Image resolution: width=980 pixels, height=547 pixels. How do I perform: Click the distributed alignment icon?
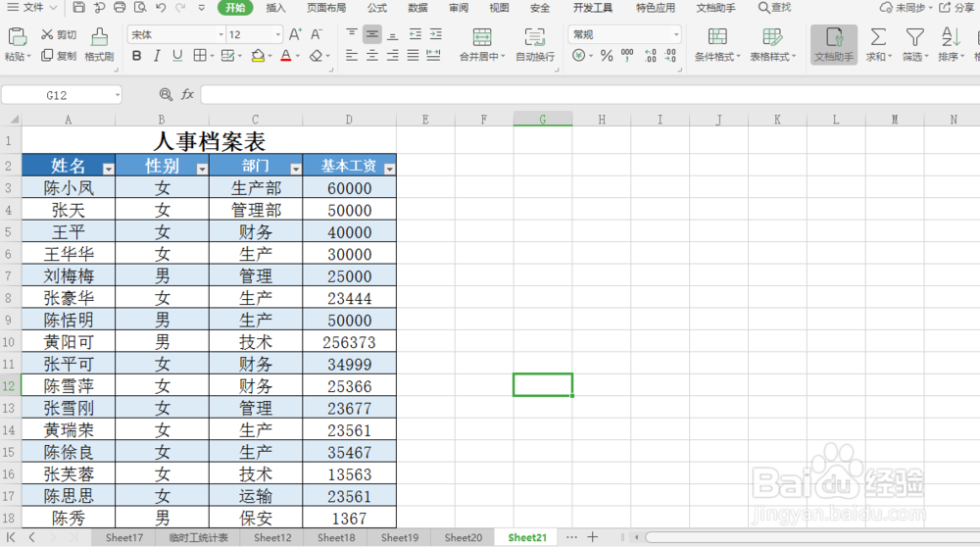(x=433, y=56)
